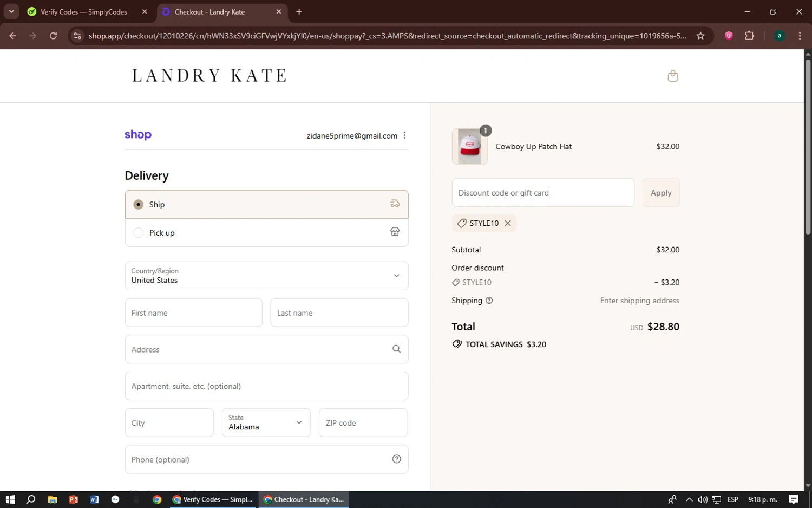Click the TOTAL SAVINGS $3.20 text
The height and width of the screenshot is (508, 812).
pyautogui.click(x=506, y=344)
